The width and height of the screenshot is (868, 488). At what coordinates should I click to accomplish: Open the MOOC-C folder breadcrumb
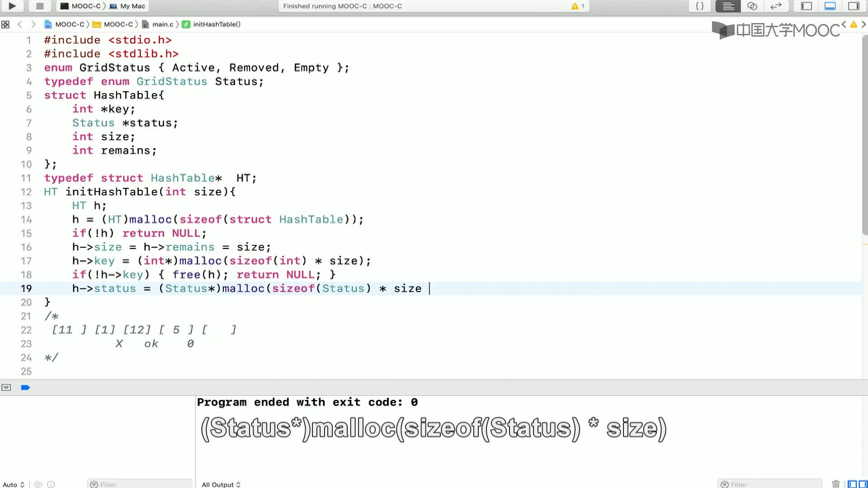[113, 24]
